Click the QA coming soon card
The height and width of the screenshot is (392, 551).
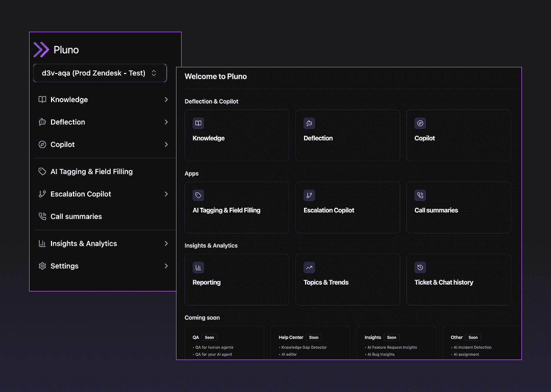224,344
